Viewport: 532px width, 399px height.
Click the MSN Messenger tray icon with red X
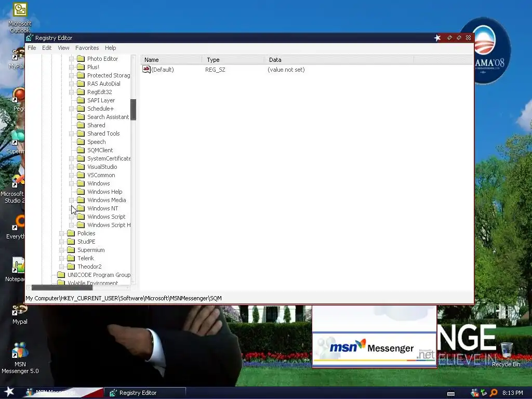click(x=475, y=393)
